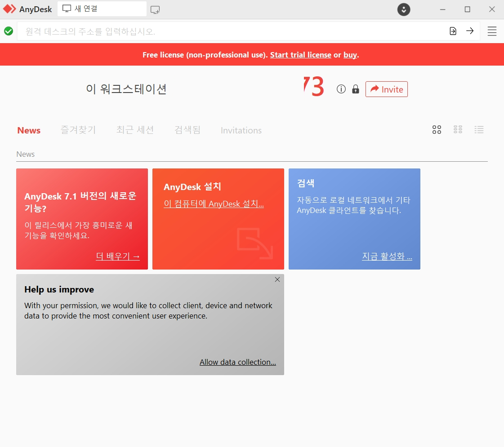Click the News section heading
This screenshot has height=447, width=504.
(25, 154)
